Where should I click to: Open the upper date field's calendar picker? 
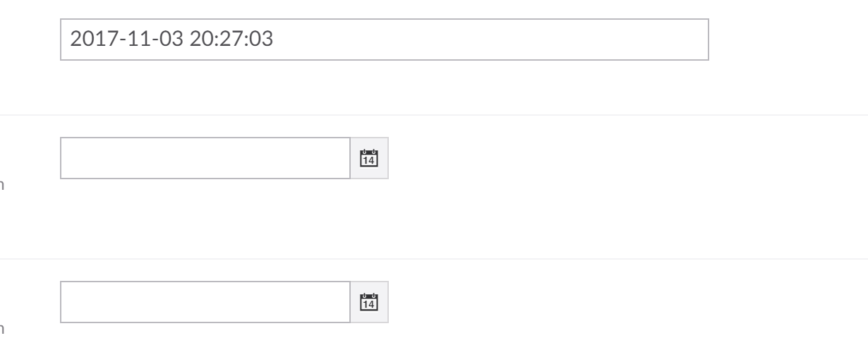(369, 158)
